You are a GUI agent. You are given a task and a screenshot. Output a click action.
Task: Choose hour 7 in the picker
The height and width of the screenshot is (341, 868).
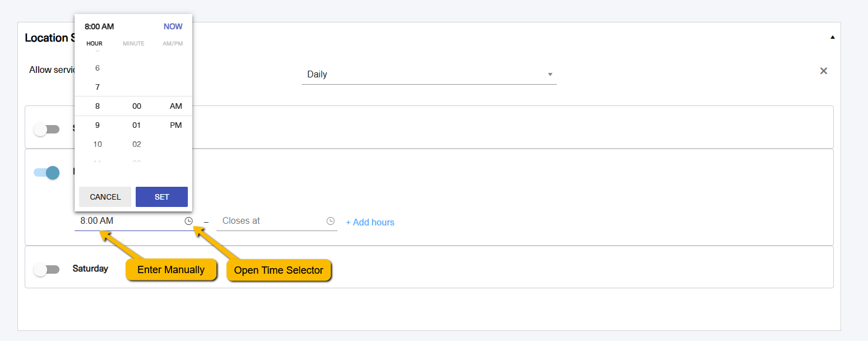point(98,87)
